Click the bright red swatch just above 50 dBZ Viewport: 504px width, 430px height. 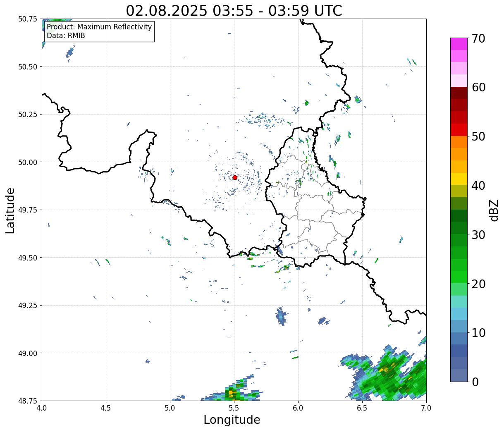tap(459, 130)
